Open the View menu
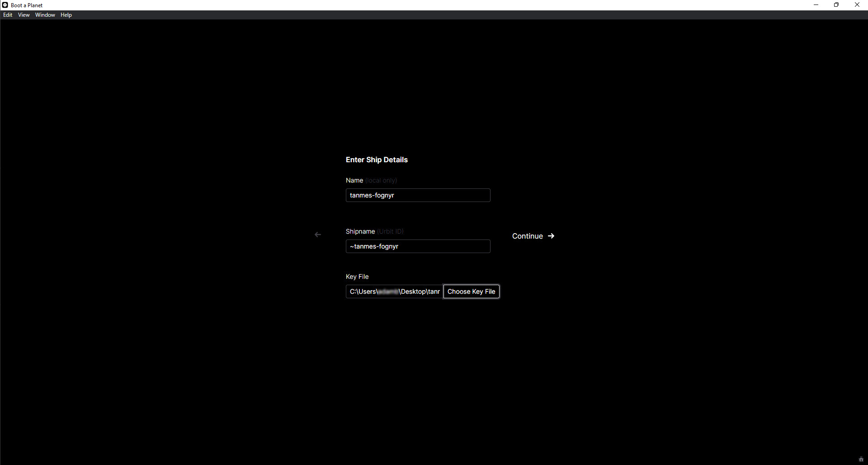Screen dimensions: 868x465 click(24, 15)
